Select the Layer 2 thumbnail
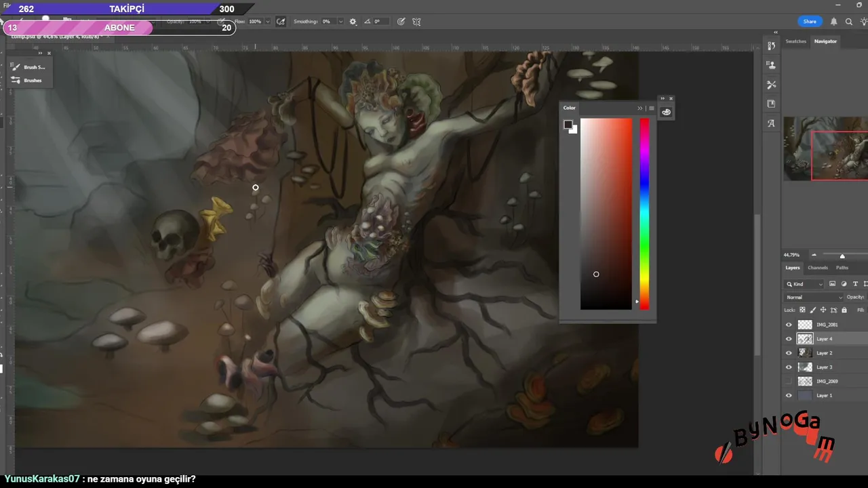This screenshot has width=868, height=488. point(805,353)
